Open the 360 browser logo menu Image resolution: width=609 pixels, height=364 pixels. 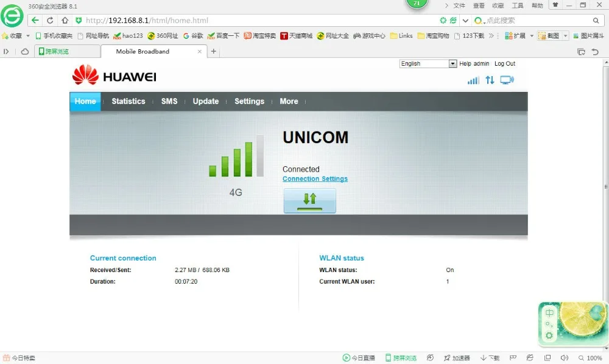12,16
